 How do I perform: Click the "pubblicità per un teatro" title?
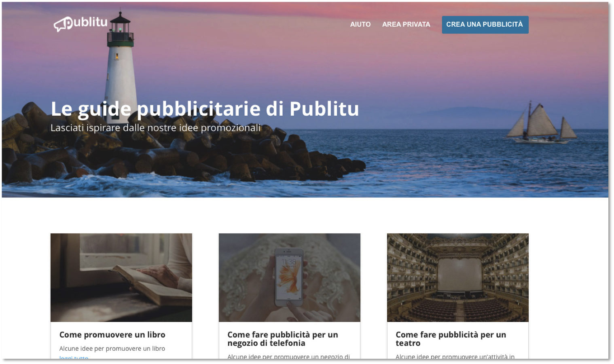451,339
